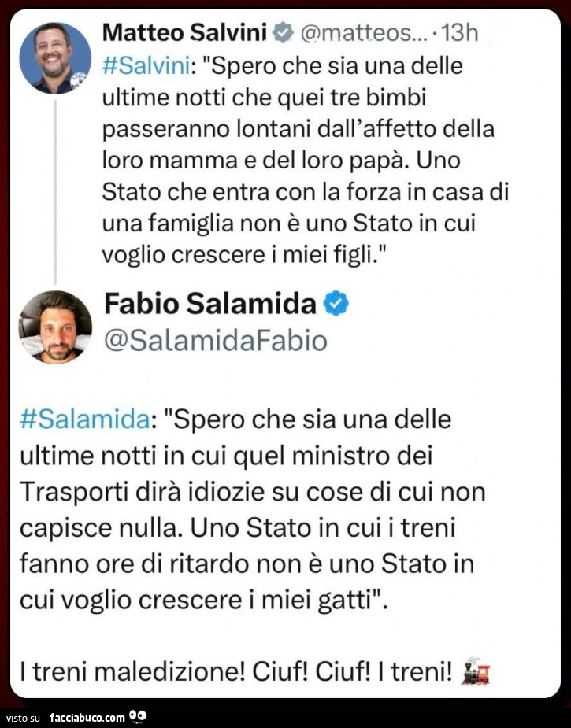Click the facciabuco.com eyes logo
The height and width of the screenshot is (728, 571).
(x=139, y=716)
